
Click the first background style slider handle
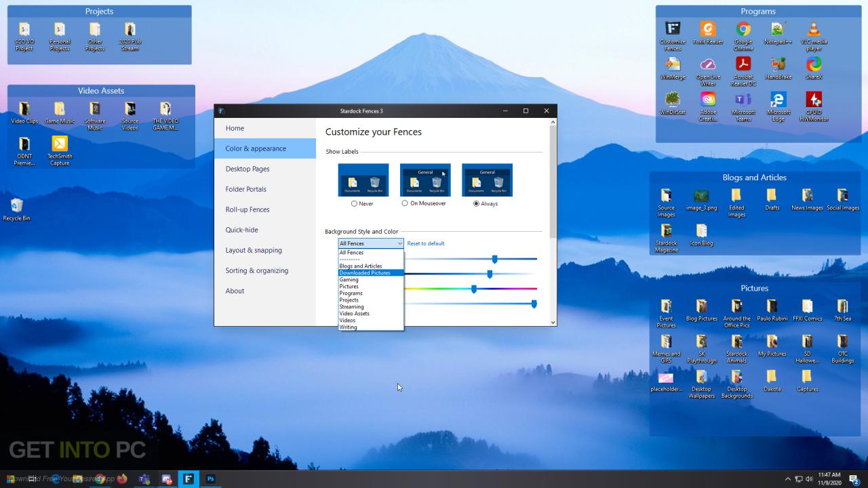click(x=494, y=259)
